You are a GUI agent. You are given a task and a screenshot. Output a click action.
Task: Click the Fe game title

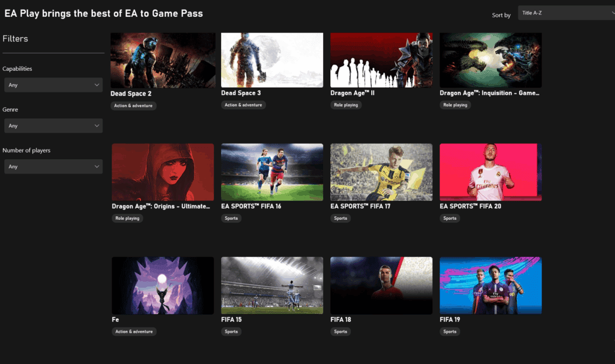pos(115,320)
